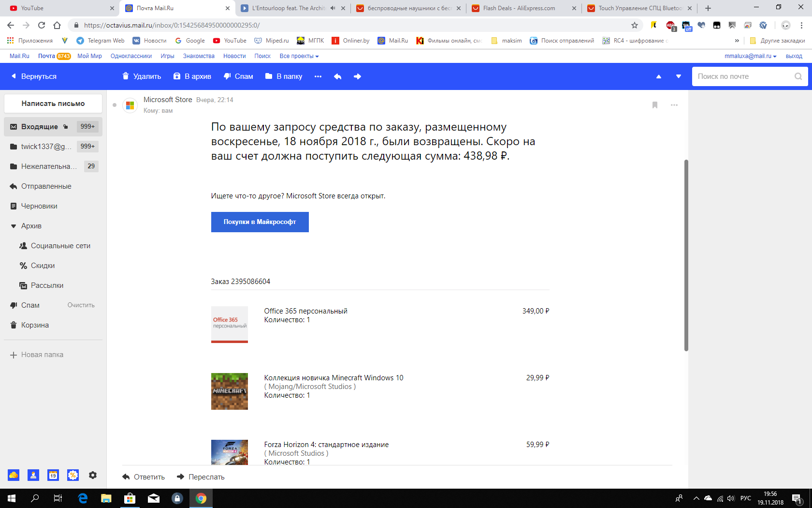Collapse the Архив folder tree
812x508 pixels.
point(14,226)
